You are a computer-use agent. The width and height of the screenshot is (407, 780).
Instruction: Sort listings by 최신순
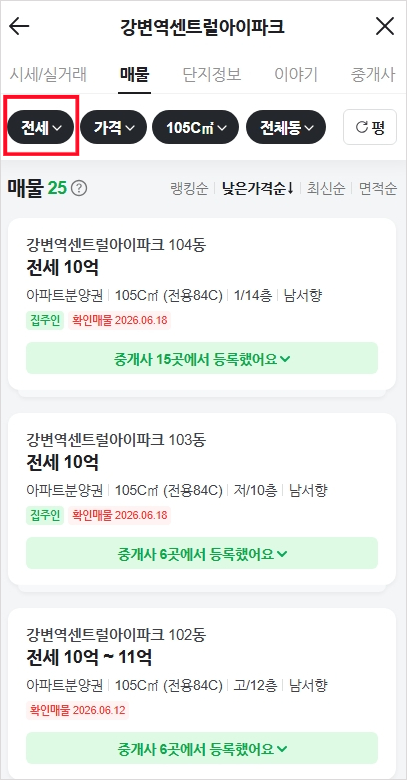326,189
